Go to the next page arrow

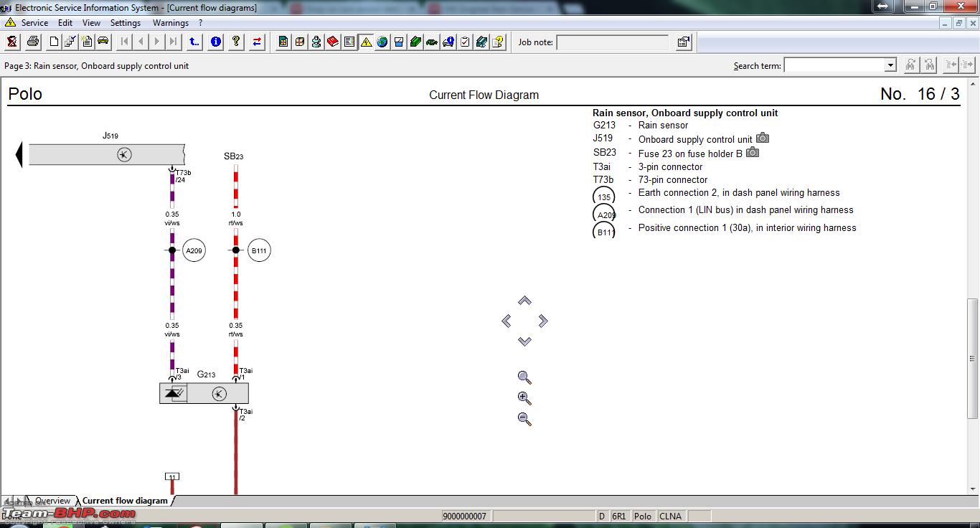pyautogui.click(x=157, y=42)
